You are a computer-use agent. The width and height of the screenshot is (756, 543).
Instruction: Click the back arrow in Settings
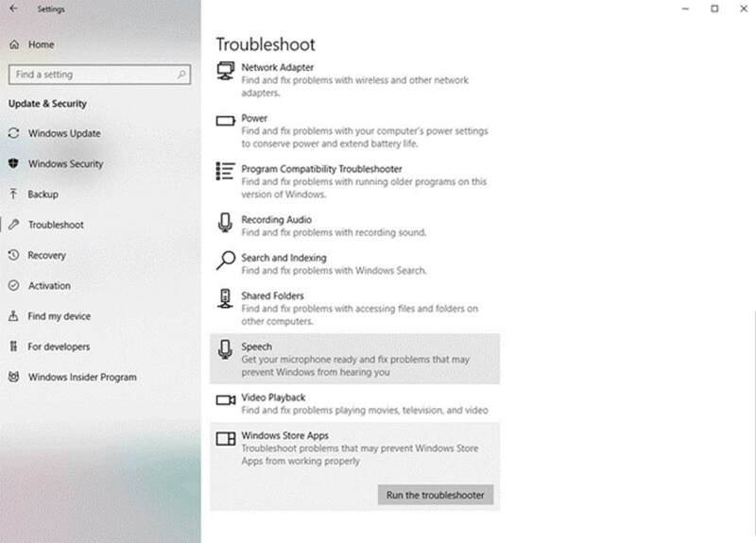pos(13,8)
